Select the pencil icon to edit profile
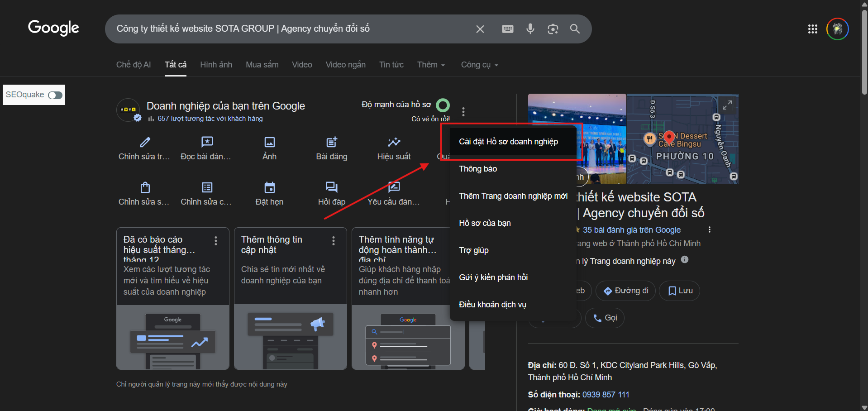868x411 pixels. 144,142
